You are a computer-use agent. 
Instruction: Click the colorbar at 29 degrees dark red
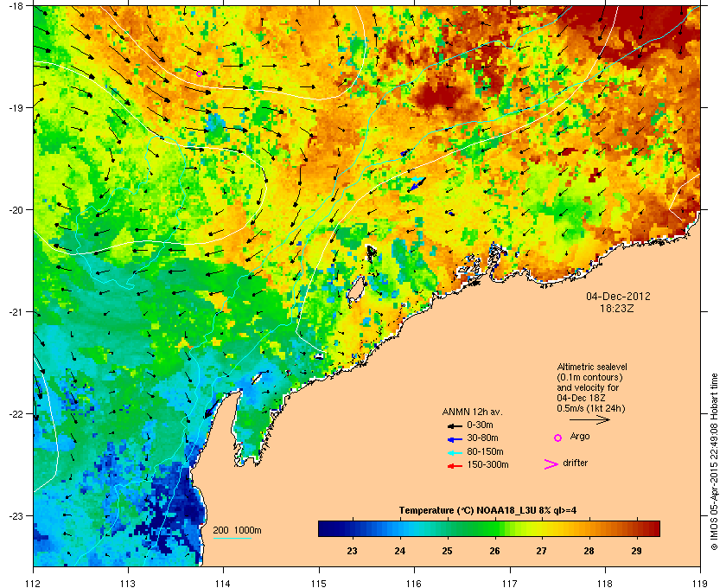636,528
